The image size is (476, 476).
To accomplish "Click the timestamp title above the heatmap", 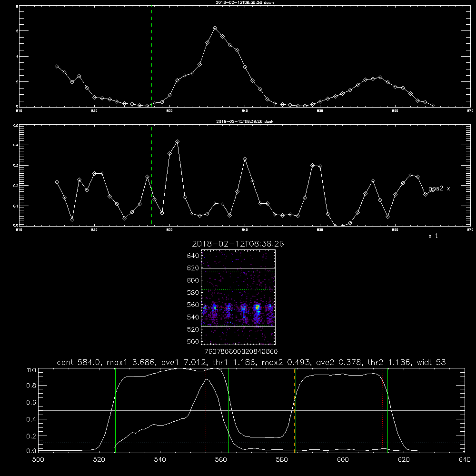I will [x=238, y=244].
